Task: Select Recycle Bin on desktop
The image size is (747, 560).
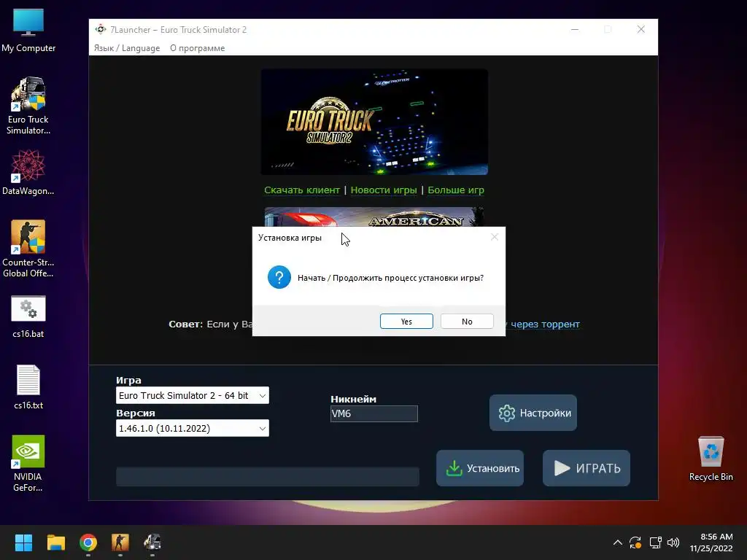Action: [711, 459]
